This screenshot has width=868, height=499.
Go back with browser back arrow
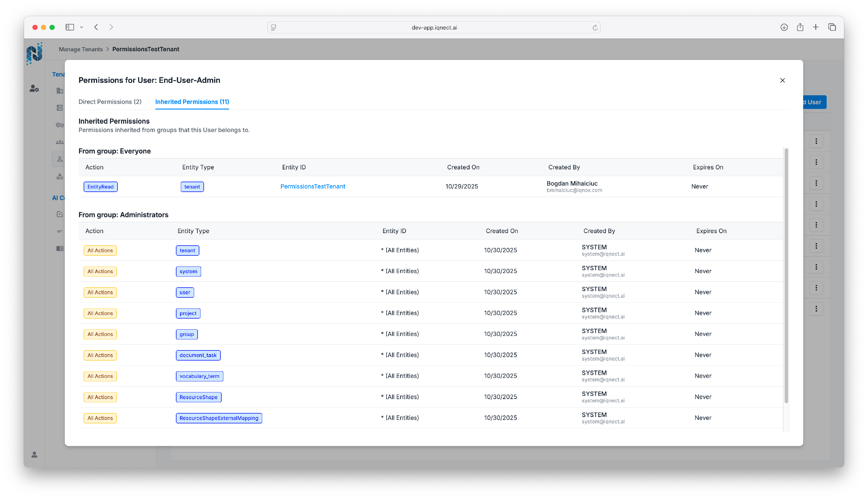coord(96,27)
